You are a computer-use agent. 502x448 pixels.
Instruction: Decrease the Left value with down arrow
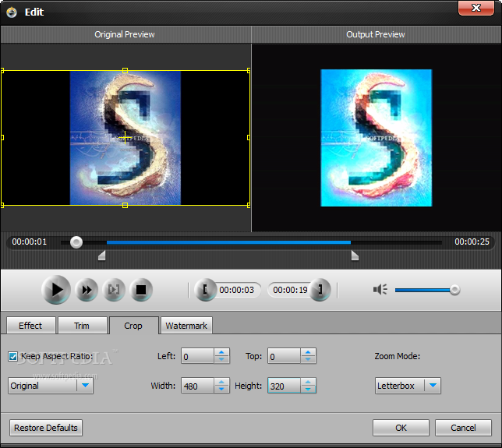221,360
